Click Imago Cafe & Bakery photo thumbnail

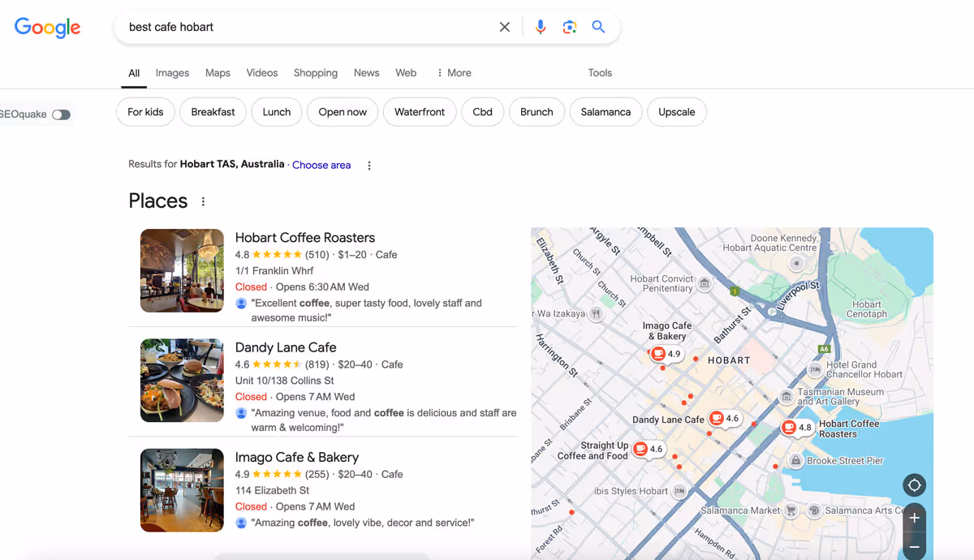coord(182,490)
